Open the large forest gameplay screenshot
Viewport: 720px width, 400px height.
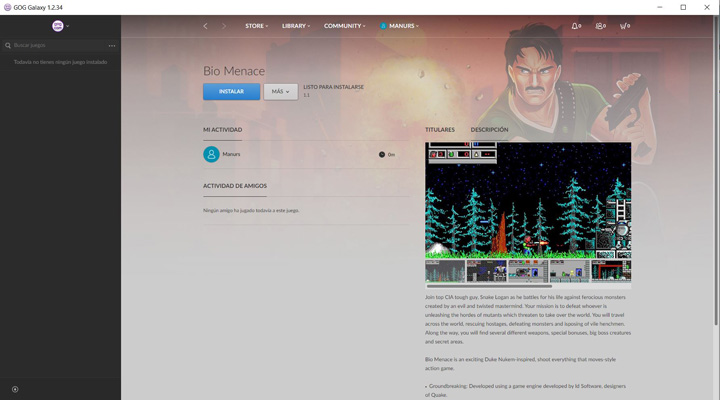528,200
